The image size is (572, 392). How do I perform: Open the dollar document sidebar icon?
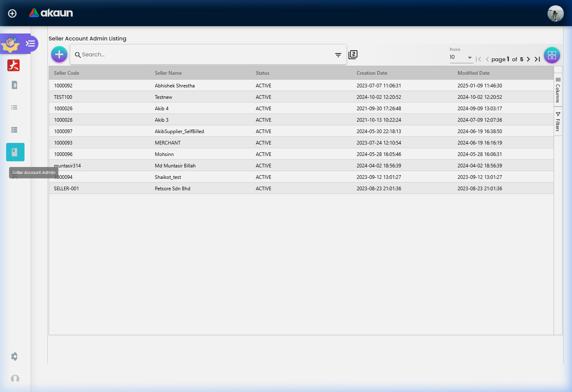[14, 85]
